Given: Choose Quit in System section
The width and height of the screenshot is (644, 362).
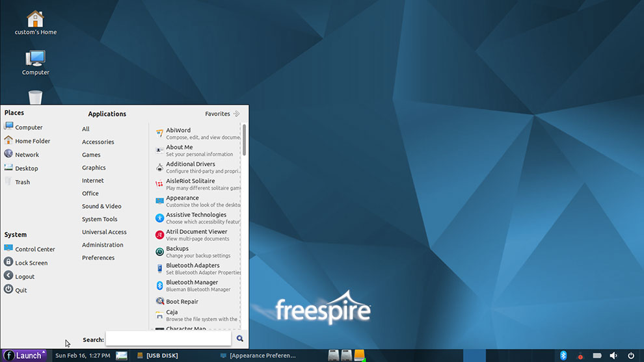Looking at the screenshot, I should coord(15,290).
